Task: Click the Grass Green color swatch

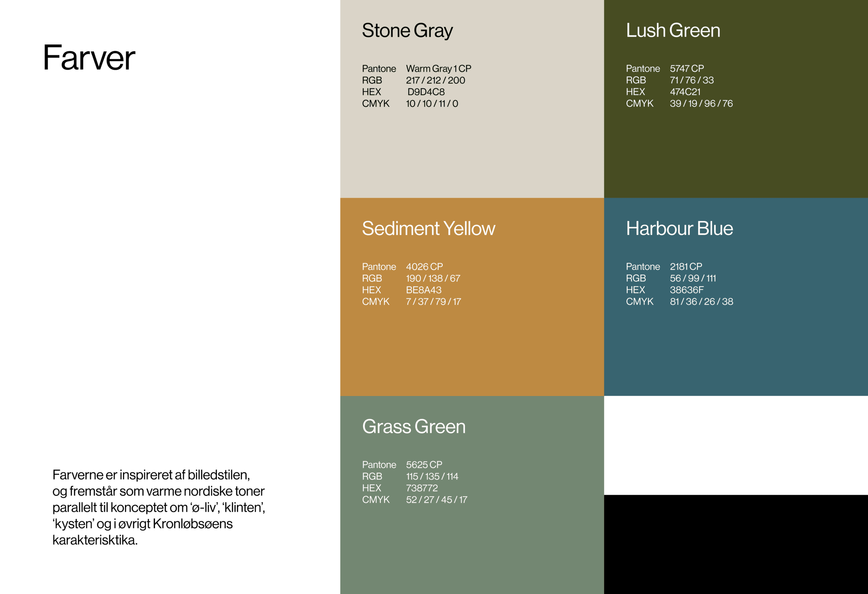Action: (472, 549)
